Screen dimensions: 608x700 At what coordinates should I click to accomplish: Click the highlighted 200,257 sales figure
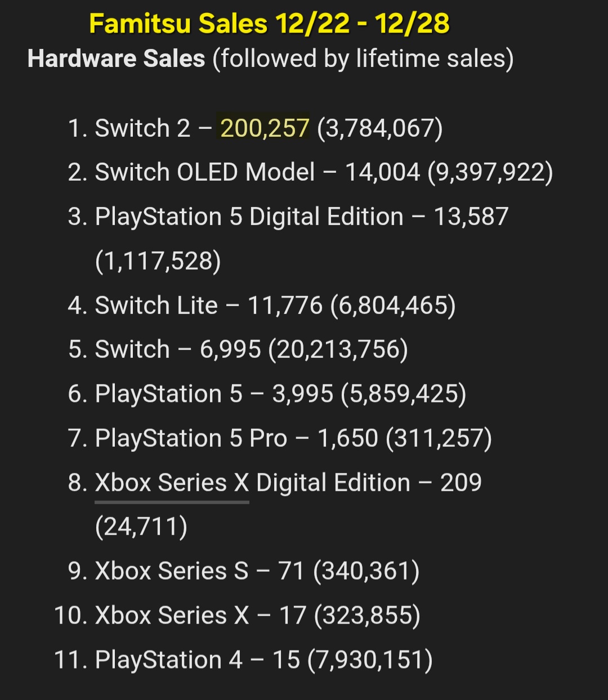tap(265, 128)
